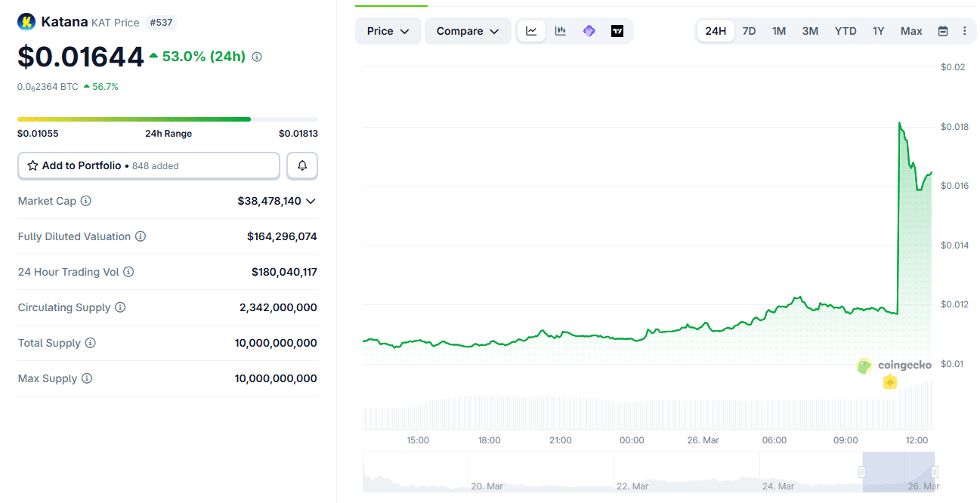This screenshot has height=503, width=980.
Task: Open the three-dot chart options menu
Action: click(965, 31)
